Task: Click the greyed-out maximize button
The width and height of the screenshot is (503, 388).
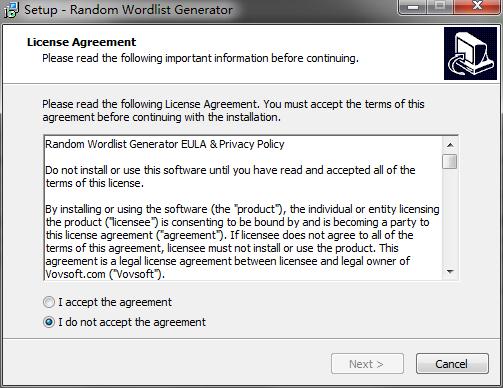Action: pyautogui.click(x=440, y=7)
